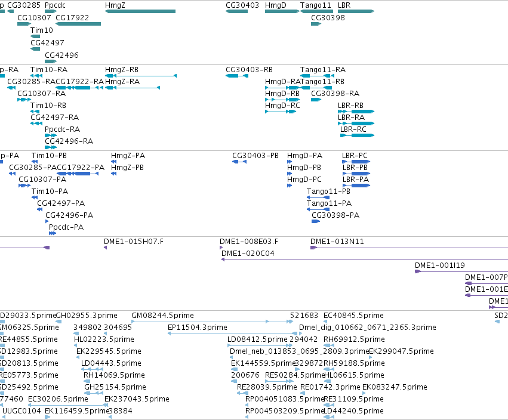Click the CG30403-RB transcript label
This screenshot has width=508, height=420.
(x=249, y=70)
